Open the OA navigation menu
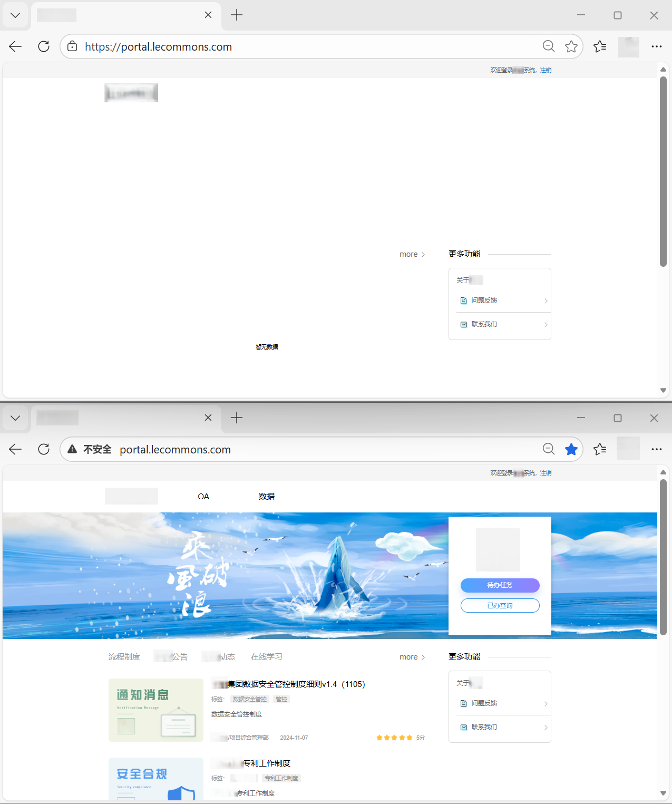The image size is (672, 804). click(203, 496)
